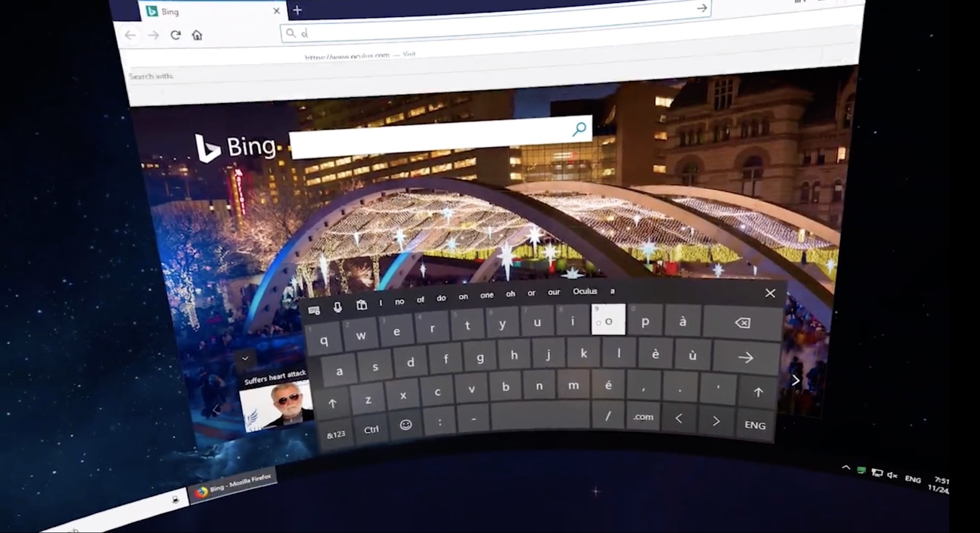Close the Bing tab
This screenshot has width=980, height=533.
tap(276, 11)
